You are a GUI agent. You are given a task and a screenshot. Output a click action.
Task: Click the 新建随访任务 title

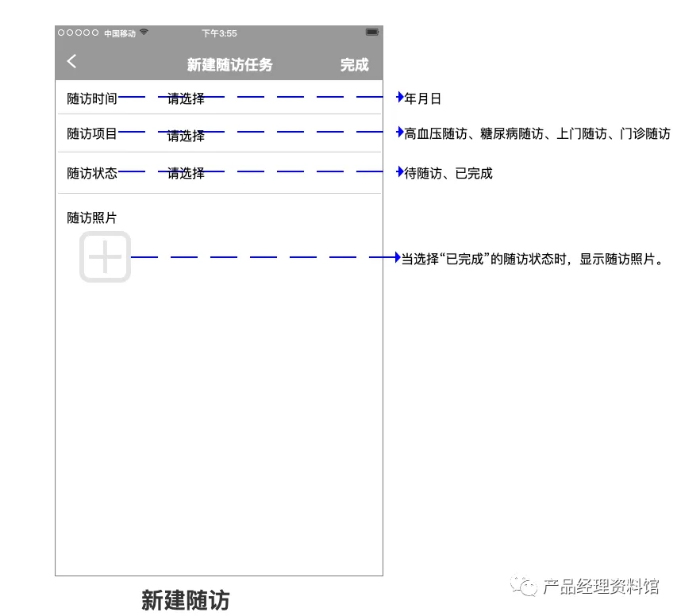pos(229,65)
